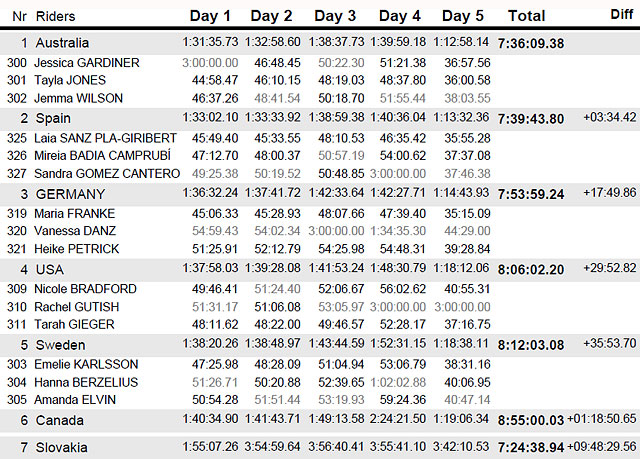
Task: Select the Riders column header
Action: (56, 16)
